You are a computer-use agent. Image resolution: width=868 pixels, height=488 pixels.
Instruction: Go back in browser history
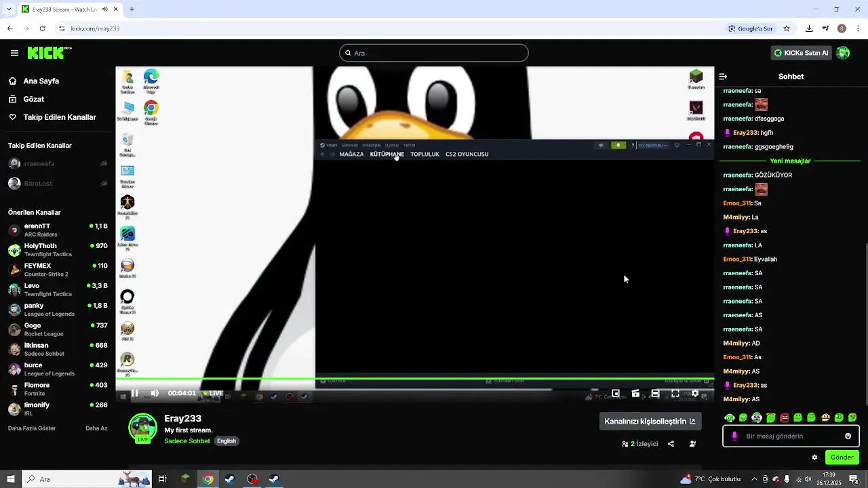coord(9,28)
